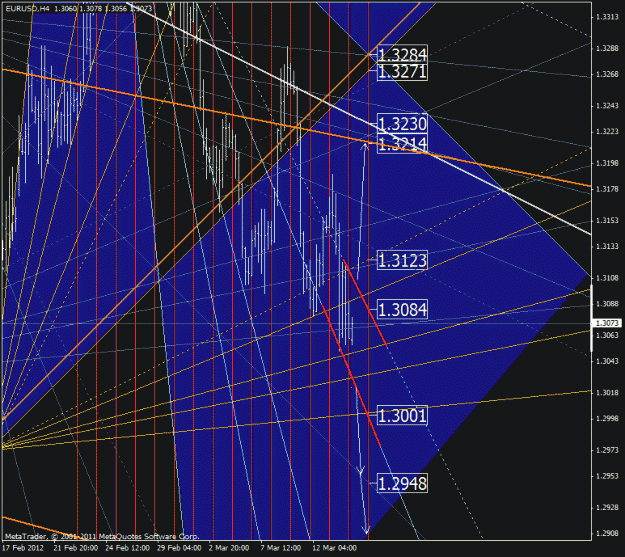Click the 1.3088 value on price scale

tap(607, 304)
